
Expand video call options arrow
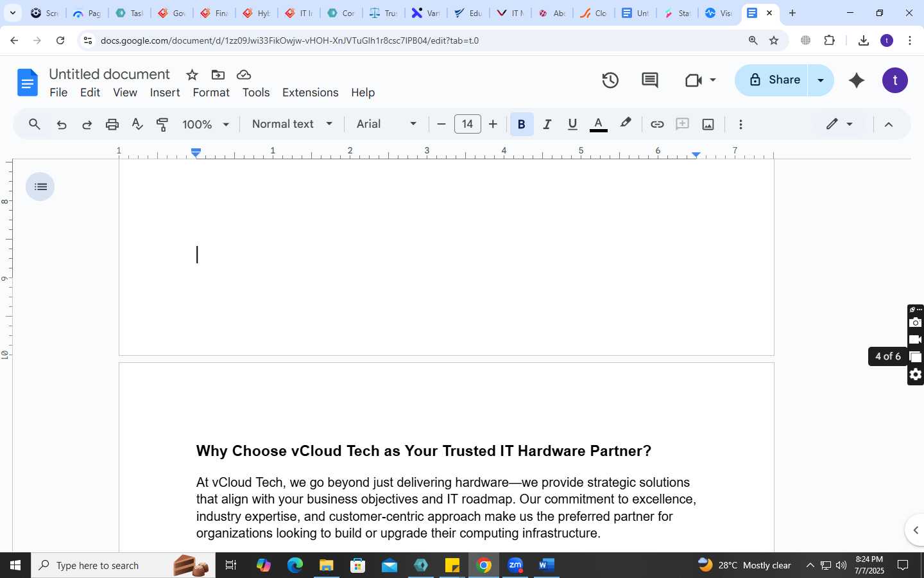point(713,80)
